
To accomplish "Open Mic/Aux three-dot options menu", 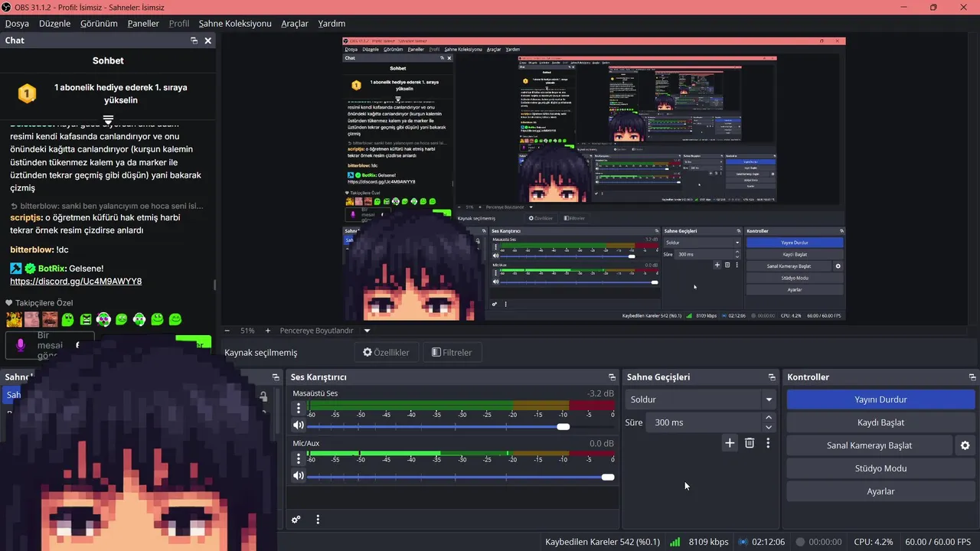I will pos(299,458).
